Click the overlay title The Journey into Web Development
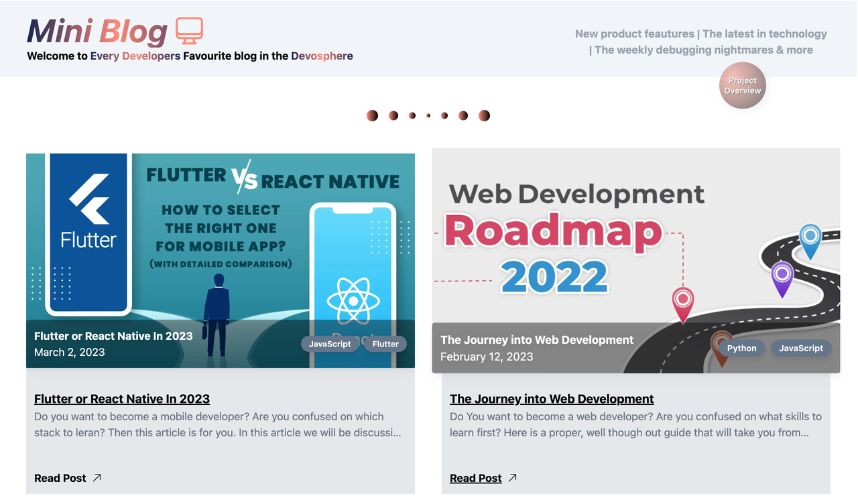The width and height of the screenshot is (858, 504). click(537, 340)
